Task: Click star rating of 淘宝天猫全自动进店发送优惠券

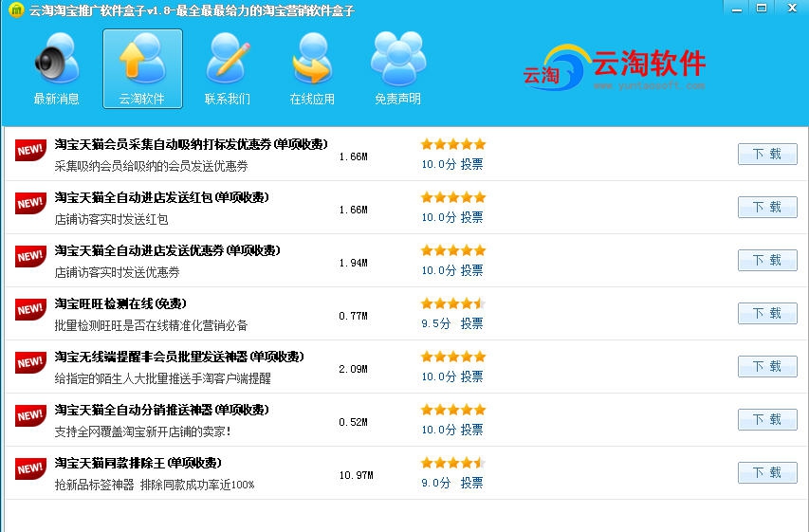Action: point(453,250)
